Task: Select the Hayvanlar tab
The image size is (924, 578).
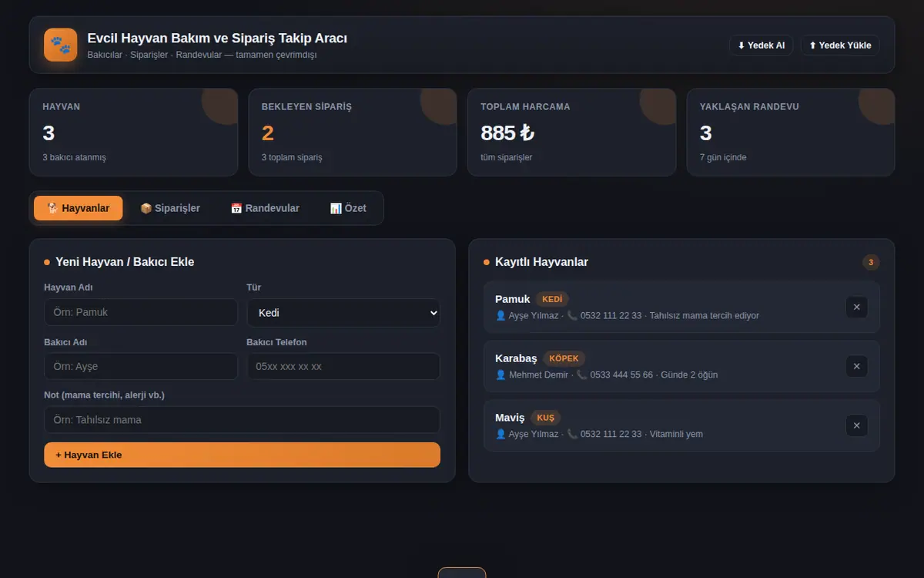Action: (79, 208)
